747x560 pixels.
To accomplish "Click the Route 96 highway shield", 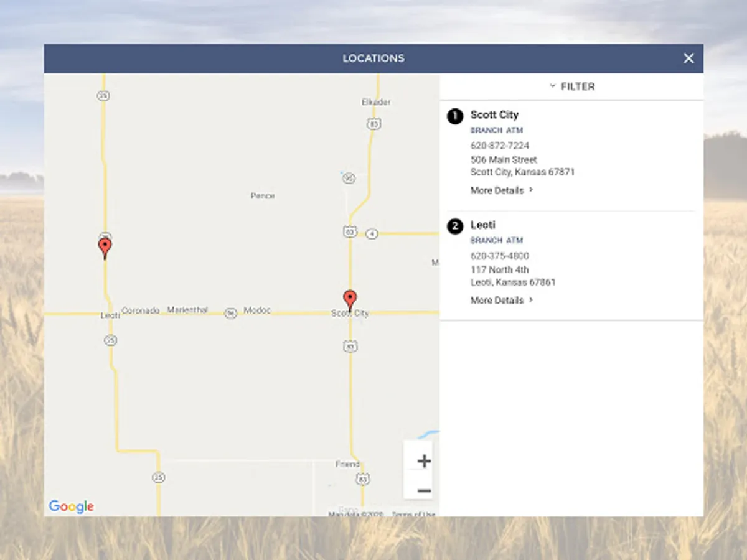I will click(x=231, y=313).
